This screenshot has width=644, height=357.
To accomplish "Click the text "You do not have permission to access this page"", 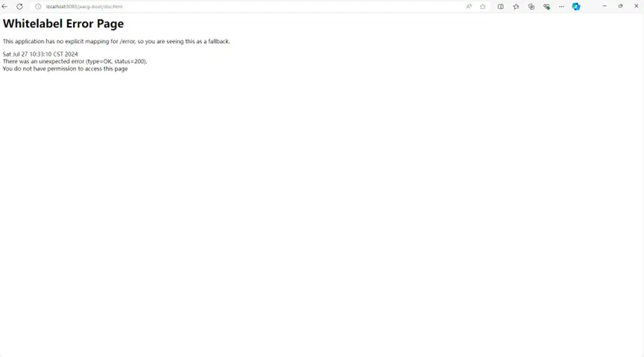I will point(66,69).
